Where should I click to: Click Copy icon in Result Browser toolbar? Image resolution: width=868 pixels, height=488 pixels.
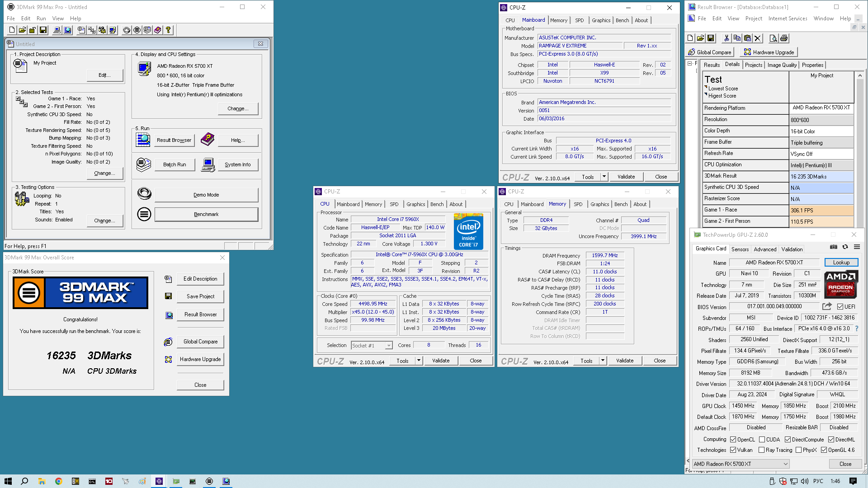click(737, 38)
